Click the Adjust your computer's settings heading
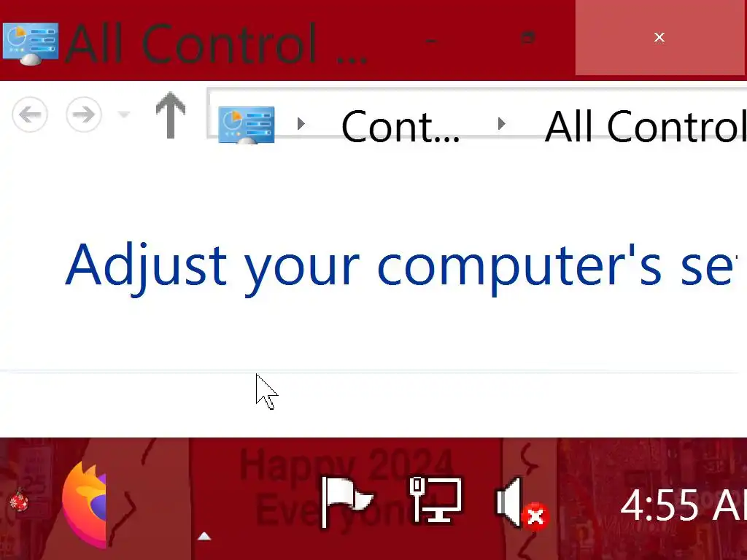The width and height of the screenshot is (747, 560). tap(398, 265)
